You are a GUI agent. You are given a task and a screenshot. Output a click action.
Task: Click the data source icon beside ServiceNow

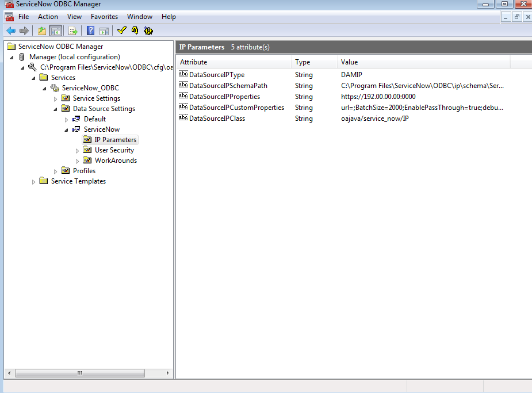(76, 129)
